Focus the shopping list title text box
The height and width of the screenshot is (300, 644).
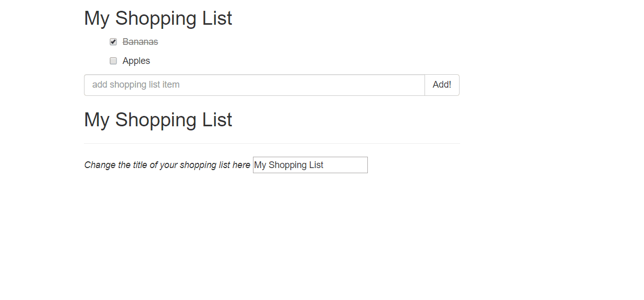[x=310, y=165]
